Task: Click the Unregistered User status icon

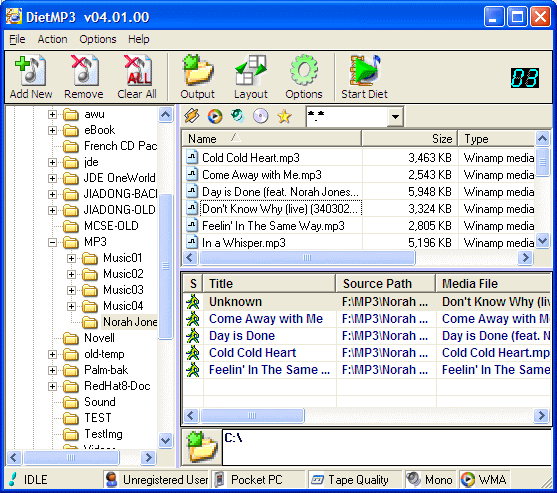Action: pos(112,480)
